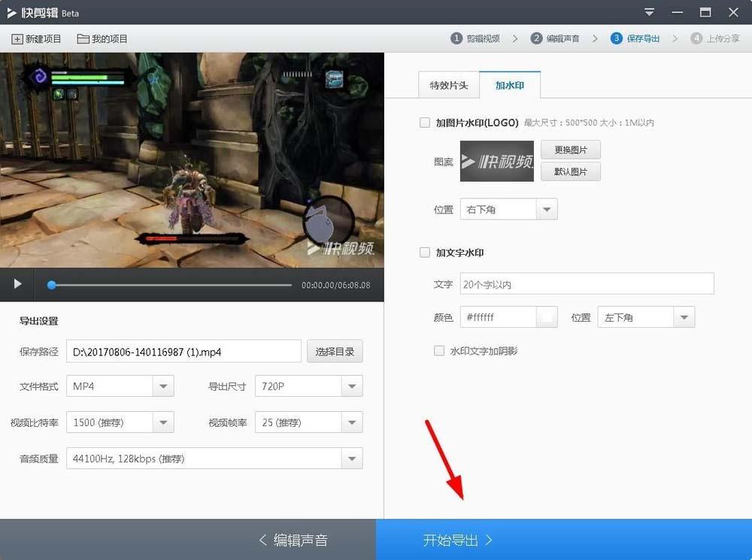752x560 pixels.
Task: Click the 快视频 watermark pattern preview
Action: point(496,161)
